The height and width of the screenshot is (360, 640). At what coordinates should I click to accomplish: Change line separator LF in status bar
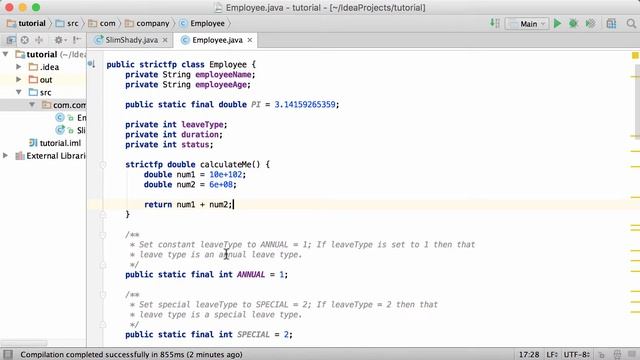(x=552, y=355)
